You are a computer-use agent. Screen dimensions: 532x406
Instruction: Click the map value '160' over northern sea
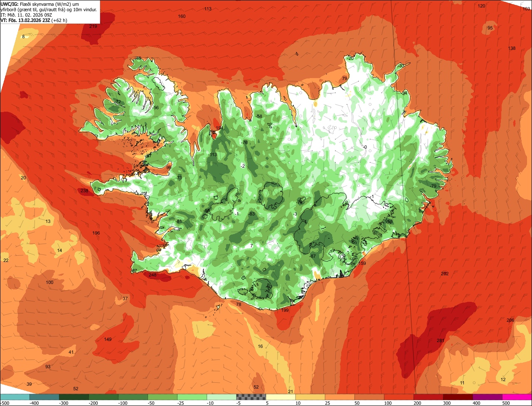[x=182, y=16]
